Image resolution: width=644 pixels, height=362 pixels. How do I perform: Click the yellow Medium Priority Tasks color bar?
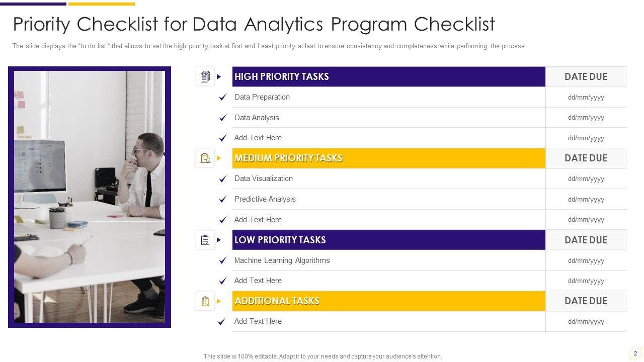pos(388,158)
